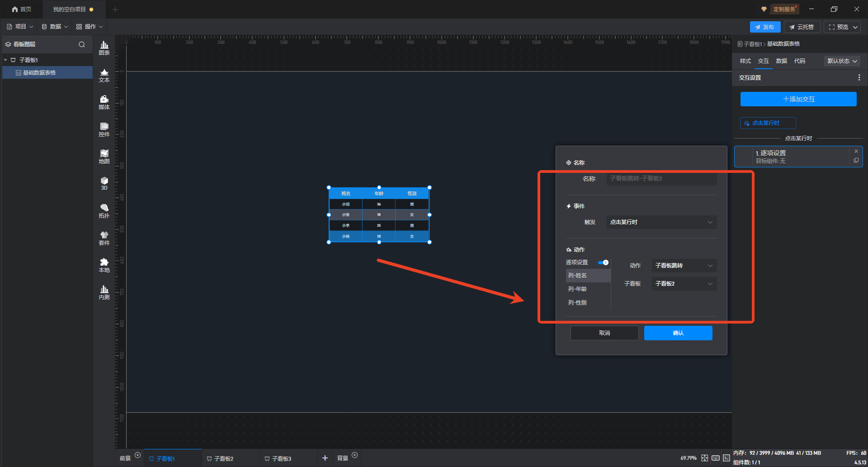Viewport: 868px width, 467px height.
Task: Close the 逐项设置 interaction item
Action: [x=856, y=151]
